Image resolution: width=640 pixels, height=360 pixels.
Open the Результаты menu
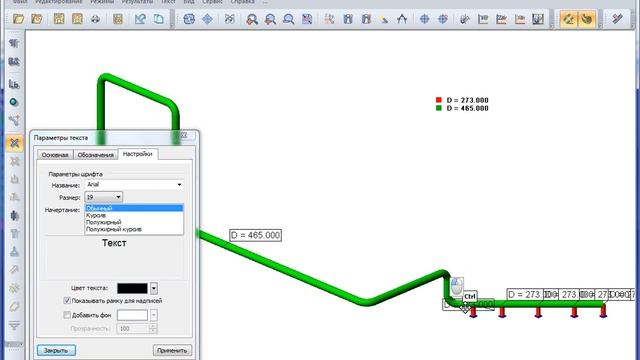click(x=137, y=2)
